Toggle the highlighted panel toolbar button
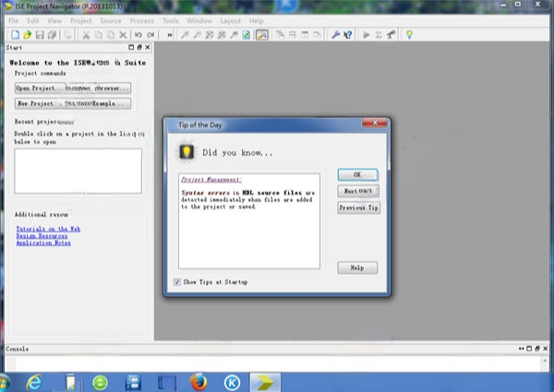Image resolution: width=554 pixels, height=392 pixels. coord(262,34)
